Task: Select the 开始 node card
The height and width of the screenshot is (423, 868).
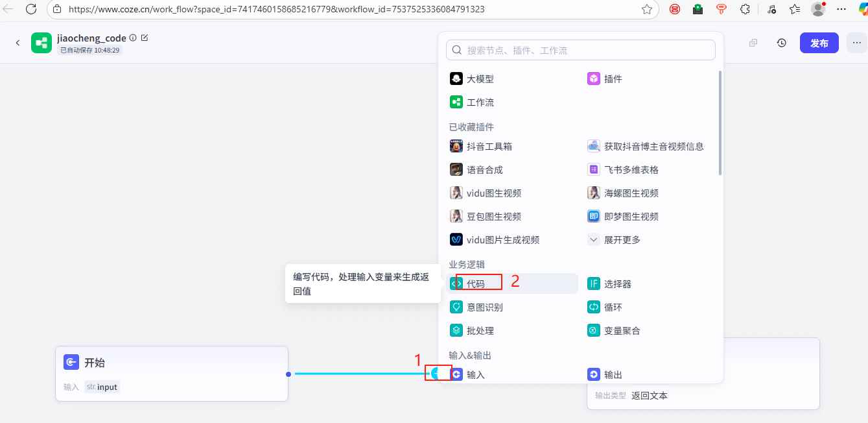Action: click(x=172, y=374)
